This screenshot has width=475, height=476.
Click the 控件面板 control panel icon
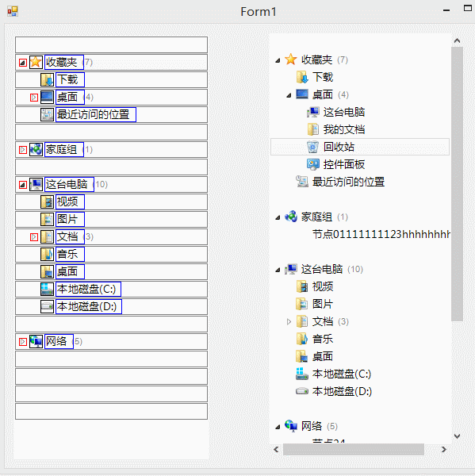(313, 164)
